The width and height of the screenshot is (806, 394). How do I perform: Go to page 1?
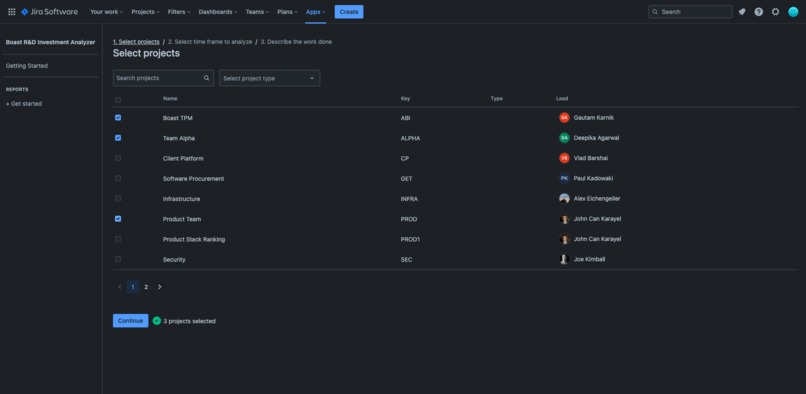pyautogui.click(x=133, y=287)
